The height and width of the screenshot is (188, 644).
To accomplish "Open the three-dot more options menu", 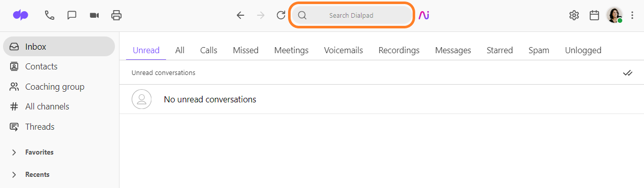I will click(x=632, y=15).
